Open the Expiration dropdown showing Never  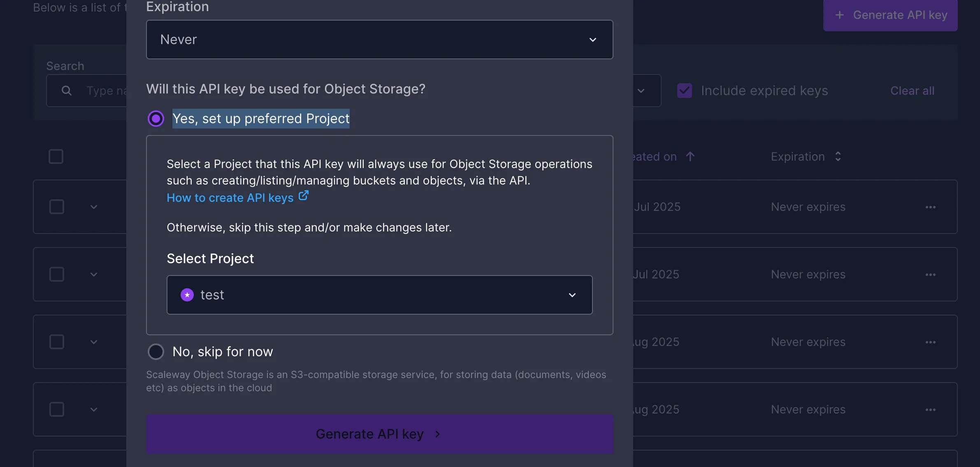(379, 40)
